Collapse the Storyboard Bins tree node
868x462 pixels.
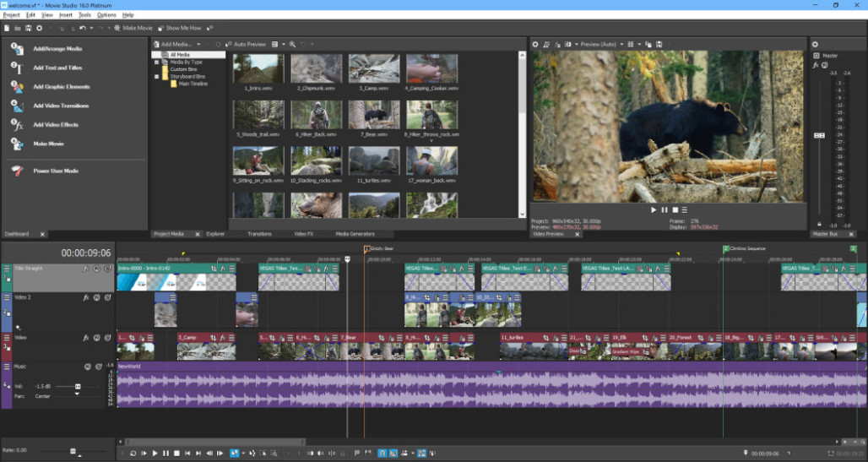[157, 77]
